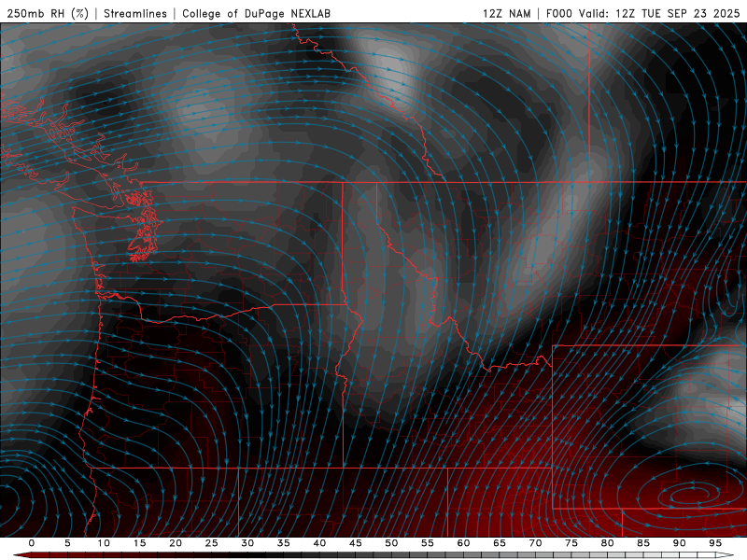Click the "75" colorbar scale label
Screen dimensions: 747x560
[571, 543]
